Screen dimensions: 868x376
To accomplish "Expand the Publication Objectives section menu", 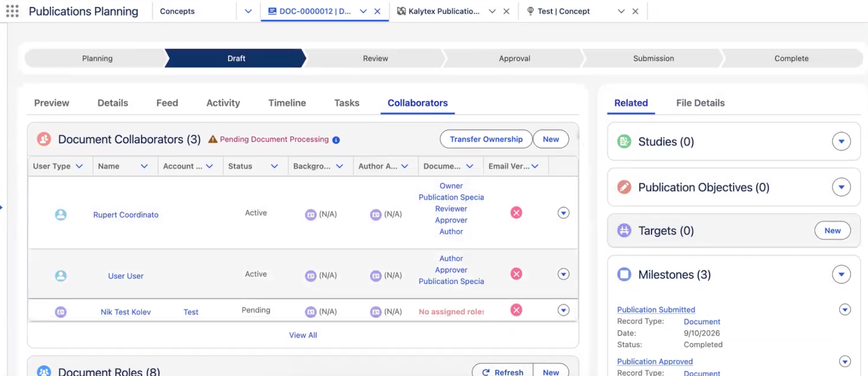I will [841, 187].
